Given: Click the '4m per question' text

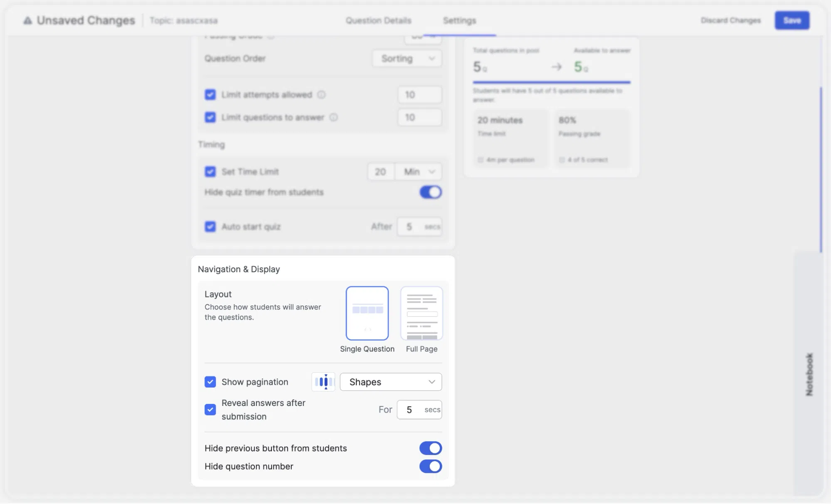Looking at the screenshot, I should pos(510,160).
